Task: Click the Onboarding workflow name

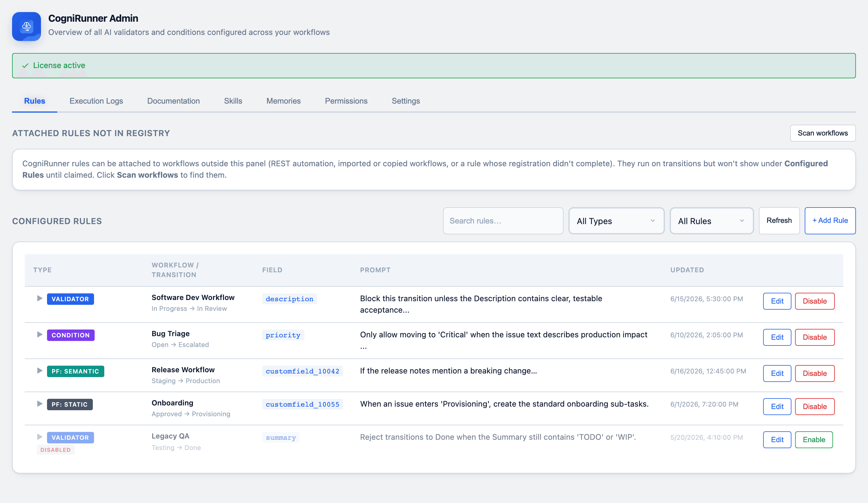Action: point(172,403)
